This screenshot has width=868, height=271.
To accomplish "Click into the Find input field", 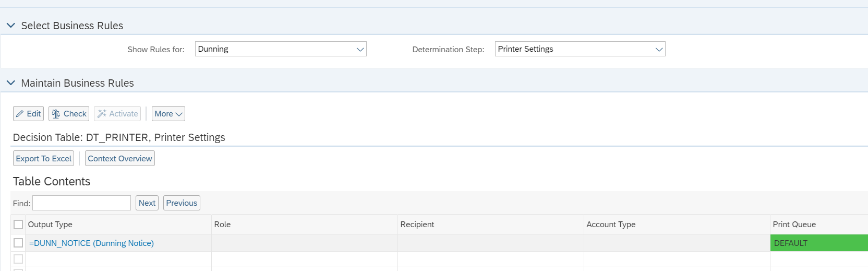I will [81, 203].
